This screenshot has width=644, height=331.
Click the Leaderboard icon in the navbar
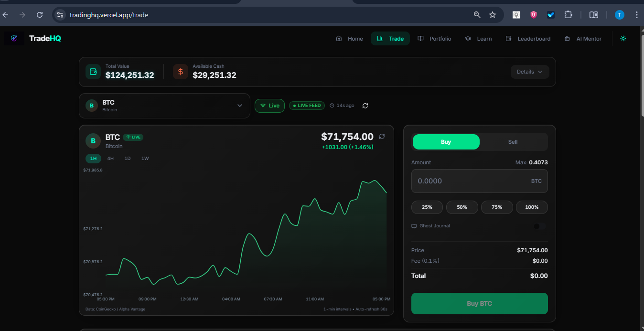[508, 38]
